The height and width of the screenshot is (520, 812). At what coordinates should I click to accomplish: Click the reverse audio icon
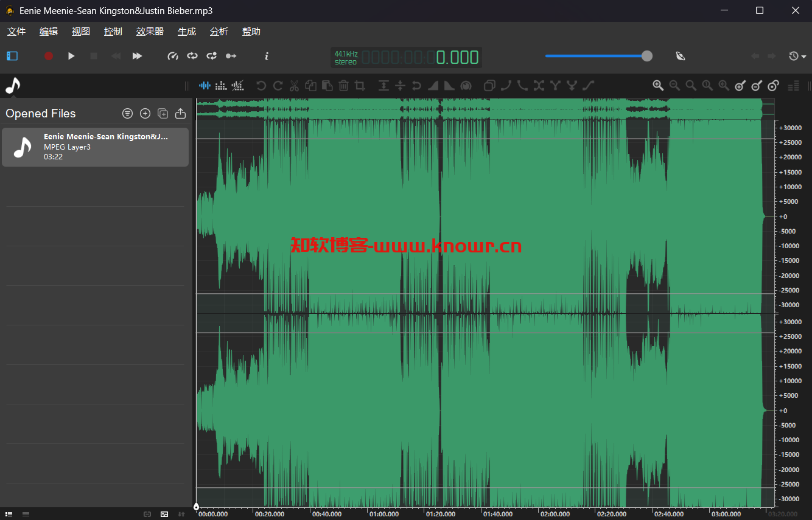click(x=416, y=86)
